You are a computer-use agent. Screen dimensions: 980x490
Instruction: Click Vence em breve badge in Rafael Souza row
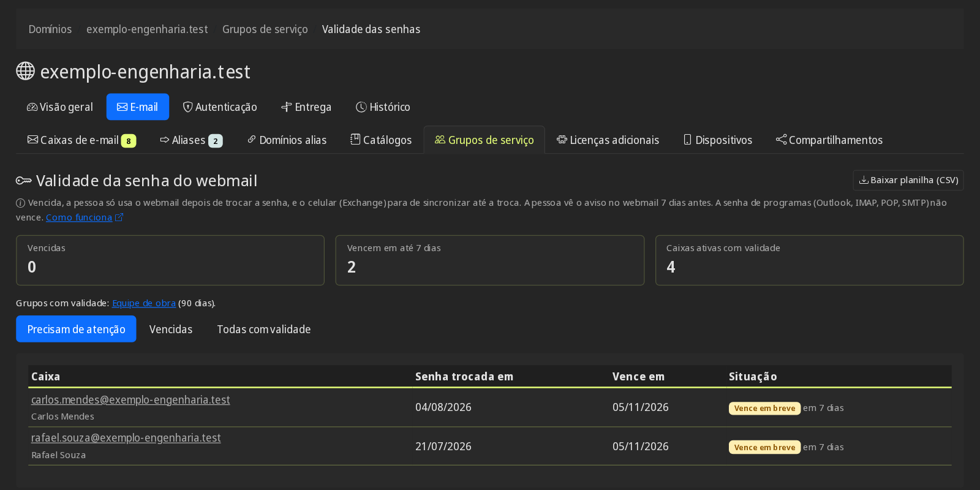click(764, 448)
